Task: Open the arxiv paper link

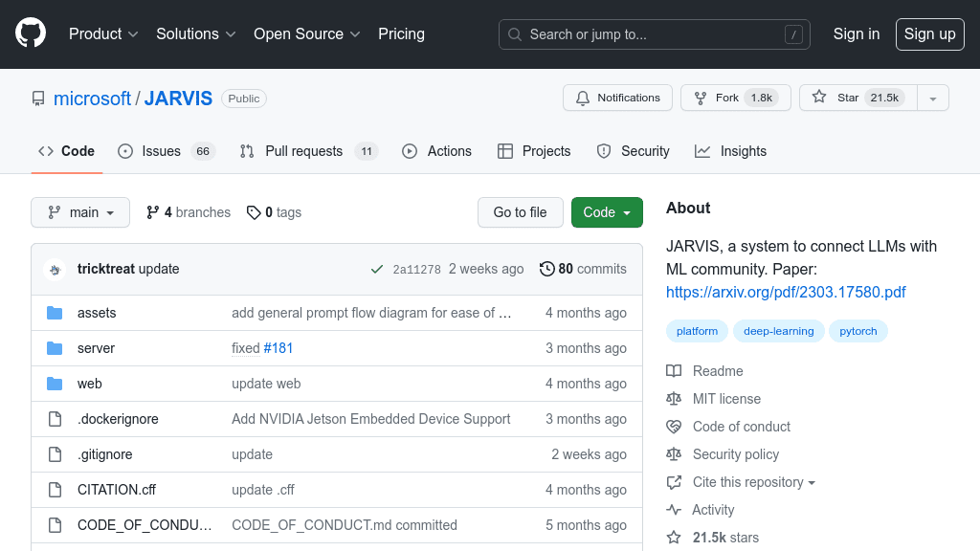Action: 786,292
